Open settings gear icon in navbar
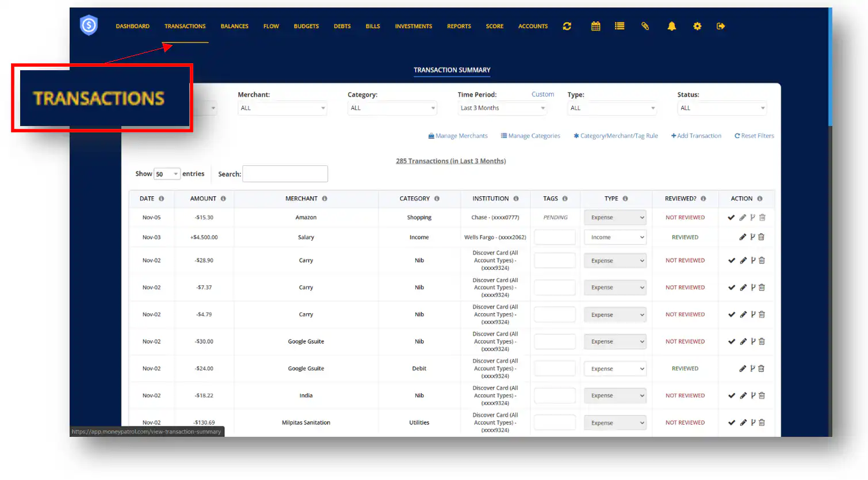This screenshot has width=868, height=480. (x=697, y=26)
